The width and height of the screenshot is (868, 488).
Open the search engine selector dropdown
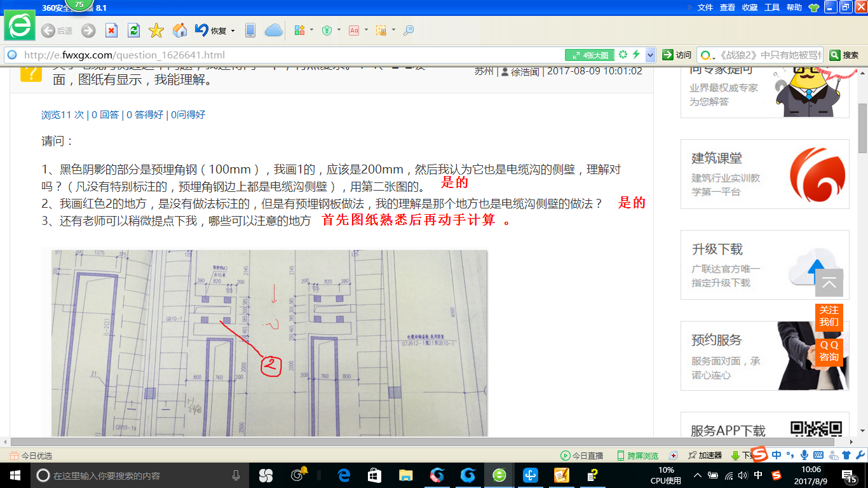[x=707, y=55]
